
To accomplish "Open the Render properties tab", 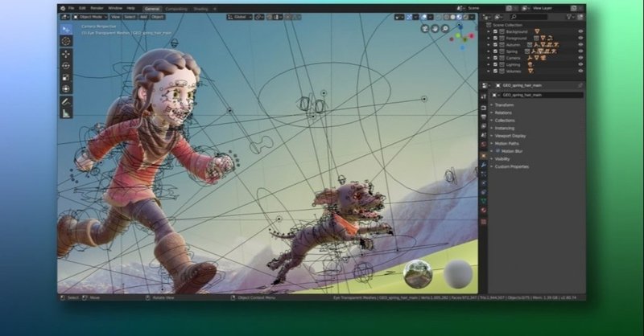I will tap(484, 108).
